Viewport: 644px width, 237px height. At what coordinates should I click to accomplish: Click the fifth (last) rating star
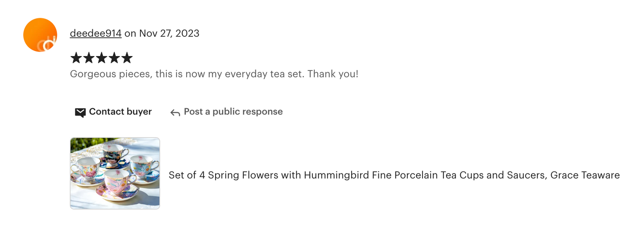127,58
